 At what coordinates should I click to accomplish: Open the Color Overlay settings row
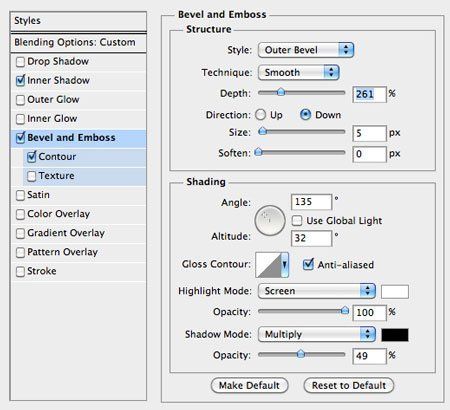tap(79, 214)
